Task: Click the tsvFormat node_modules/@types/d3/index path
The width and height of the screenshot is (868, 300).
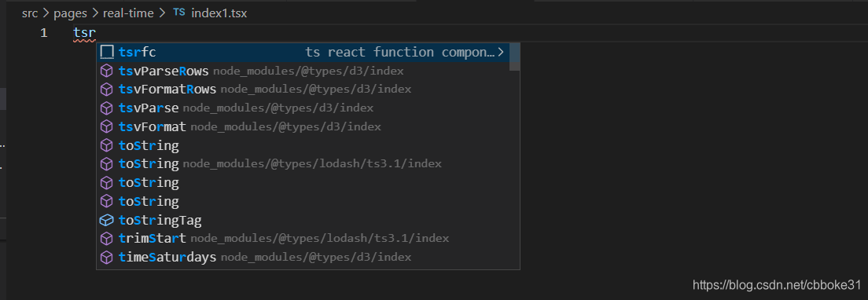Action: click(285, 127)
